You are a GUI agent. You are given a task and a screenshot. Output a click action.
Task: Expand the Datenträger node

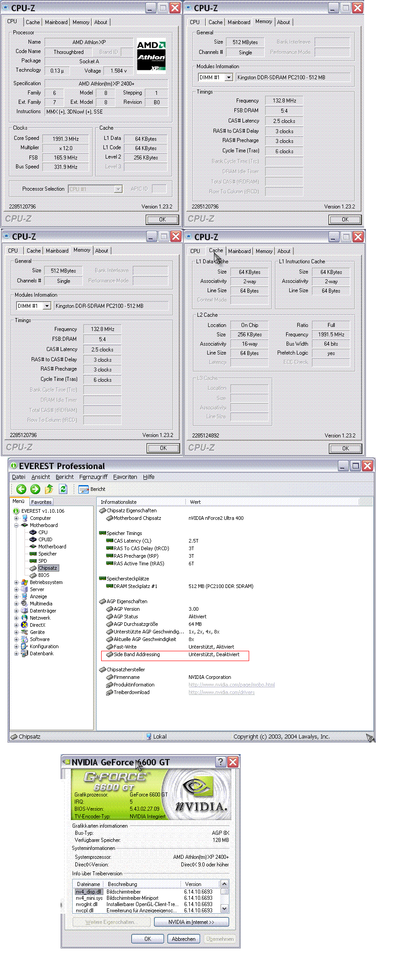[x=16, y=611]
